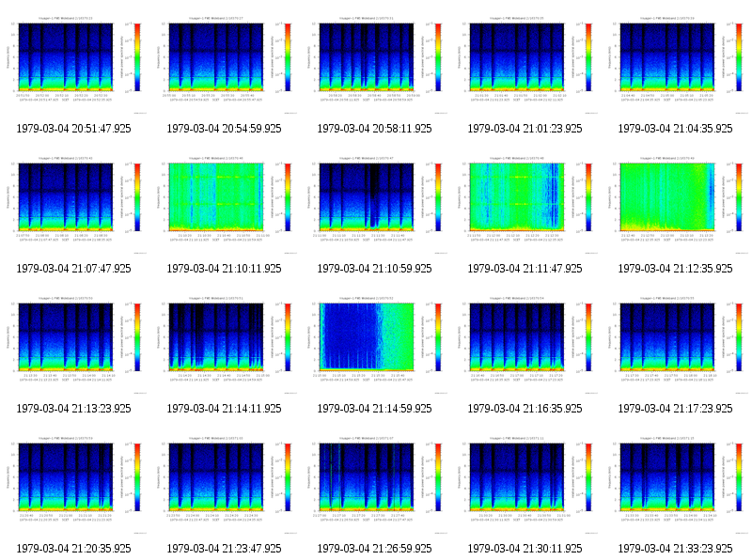752x560 pixels.
Task: Open spectrogram thumbnail dated 1979-03-04 21:17:23.925
Action: (x=675, y=344)
